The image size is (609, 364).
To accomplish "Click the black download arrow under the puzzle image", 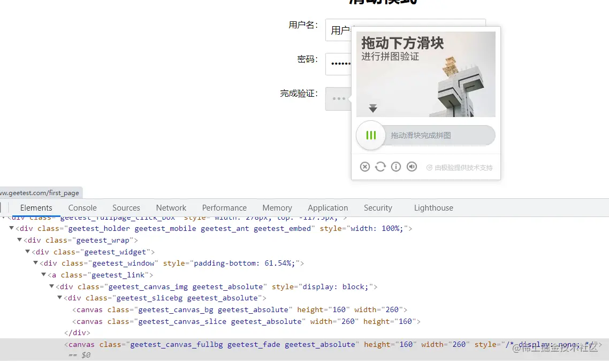I will click(372, 109).
